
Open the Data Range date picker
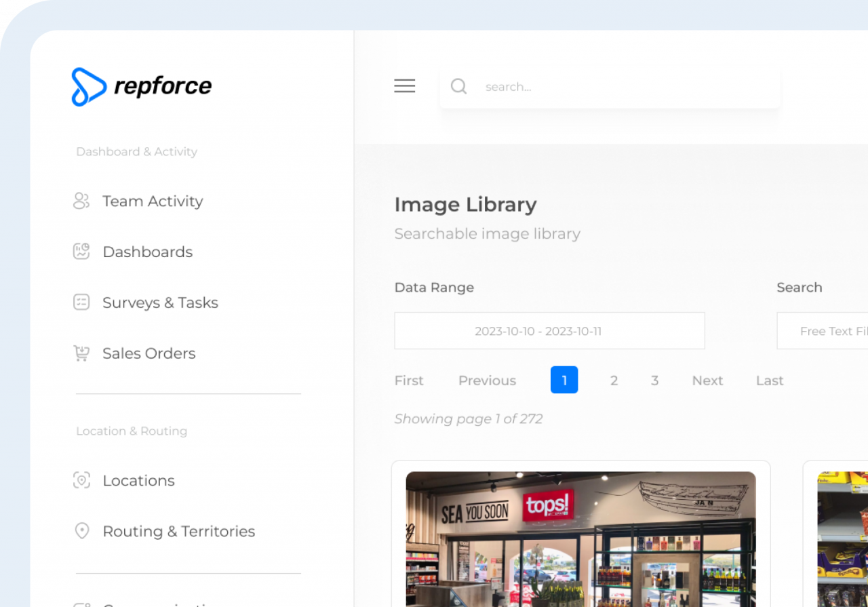[x=549, y=330]
